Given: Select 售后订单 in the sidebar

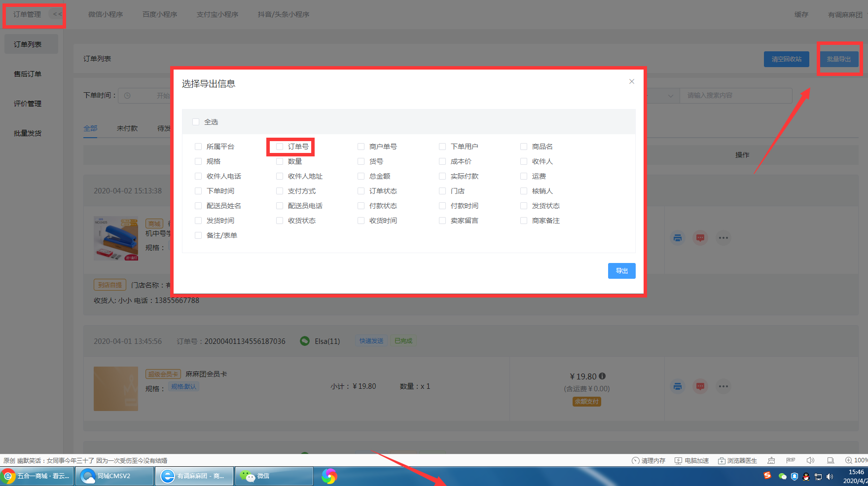Looking at the screenshot, I should [28, 74].
